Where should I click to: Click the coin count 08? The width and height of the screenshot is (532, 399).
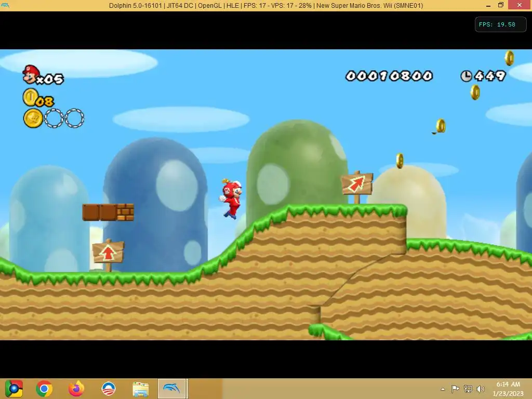[x=45, y=101]
